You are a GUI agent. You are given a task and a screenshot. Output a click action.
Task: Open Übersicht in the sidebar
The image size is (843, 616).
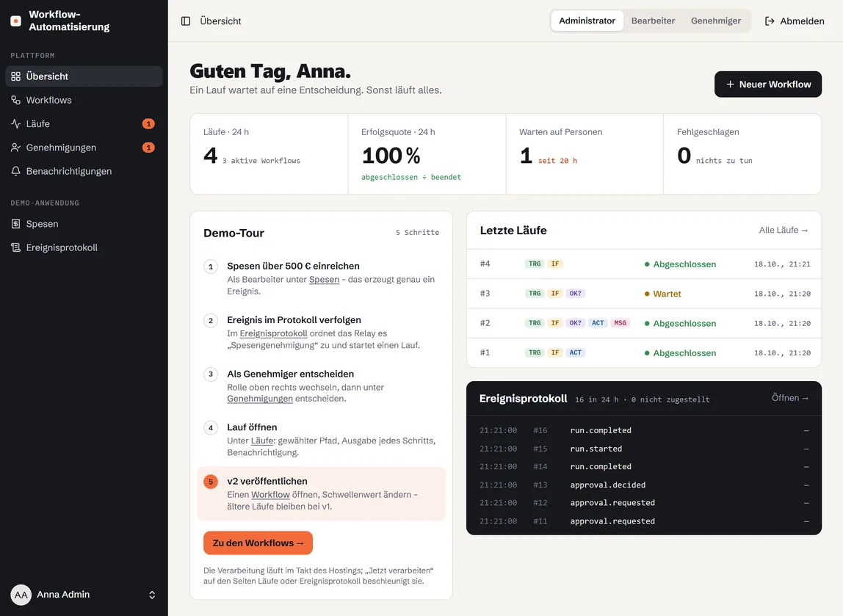point(84,76)
